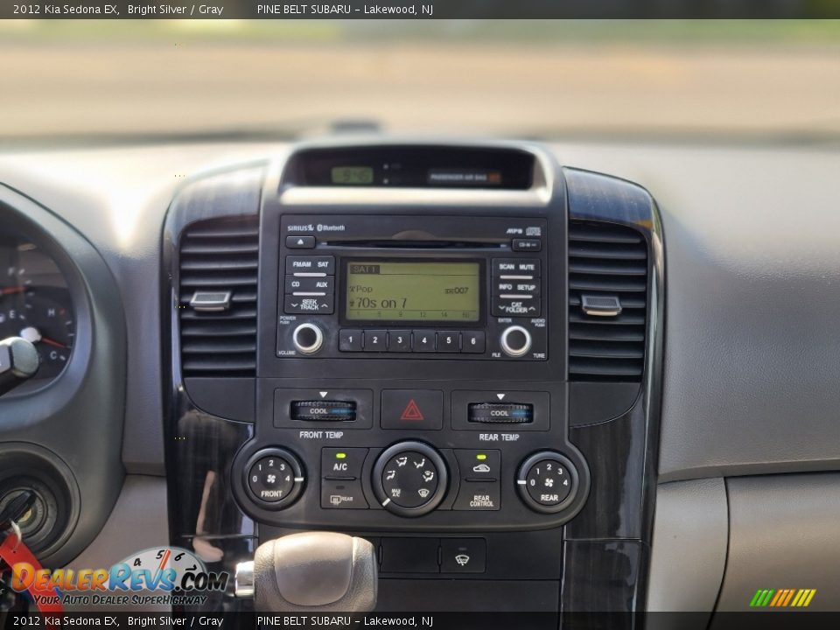Tap "70s on 7" channel name on display
The image size is (840, 630).
(381, 304)
